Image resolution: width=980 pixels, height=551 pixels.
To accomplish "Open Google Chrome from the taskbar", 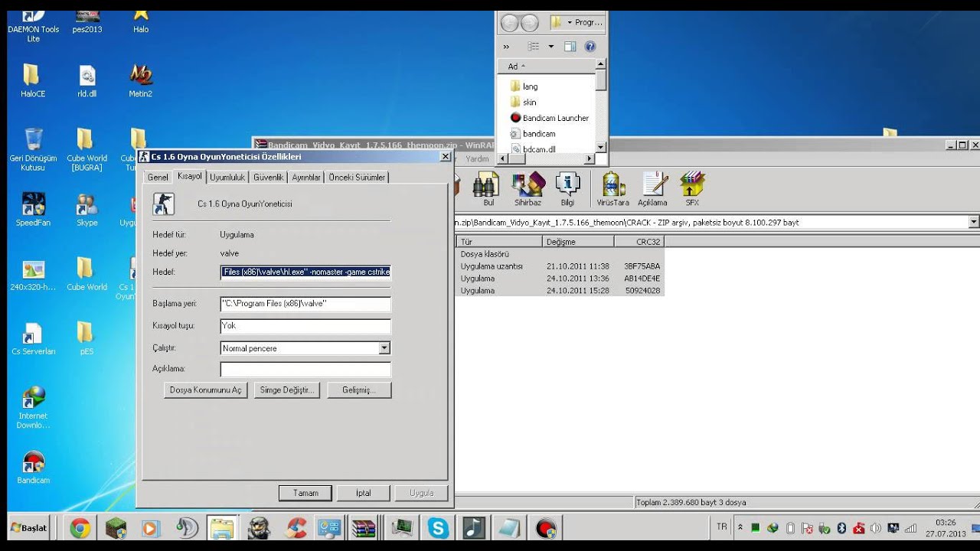I will click(80, 528).
